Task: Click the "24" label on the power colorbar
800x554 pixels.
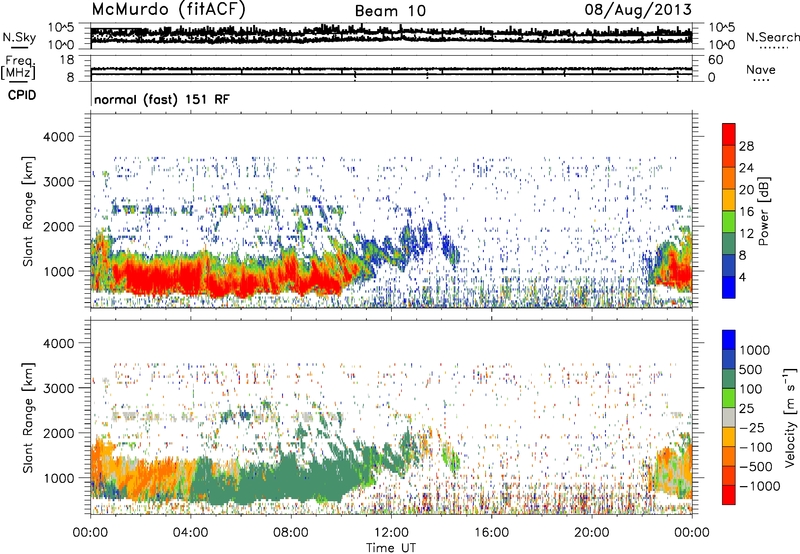Action: [x=746, y=168]
